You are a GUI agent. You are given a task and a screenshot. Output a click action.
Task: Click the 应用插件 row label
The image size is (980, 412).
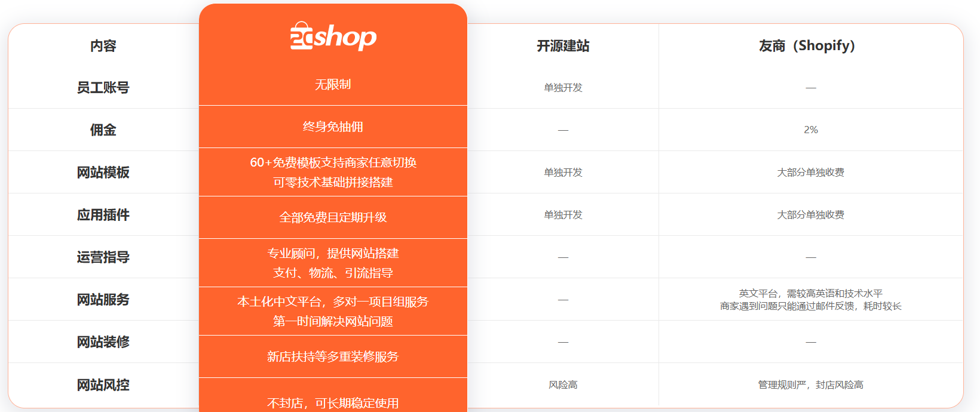pos(103,214)
